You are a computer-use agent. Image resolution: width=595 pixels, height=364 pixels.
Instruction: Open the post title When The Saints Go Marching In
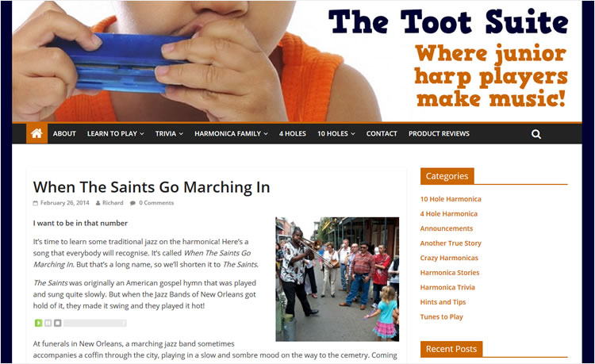152,187
